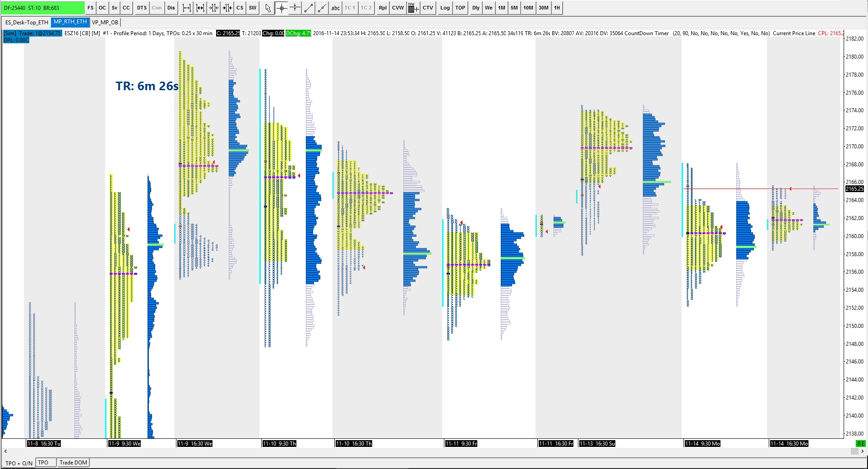Click the 11-10 16:30 Th date label
This screenshot has height=469, width=868.
point(354,444)
